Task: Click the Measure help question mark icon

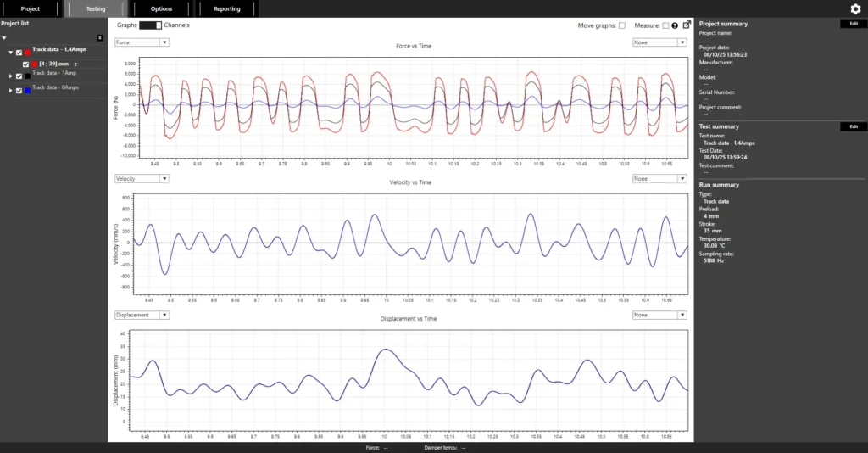Action: pyautogui.click(x=675, y=25)
